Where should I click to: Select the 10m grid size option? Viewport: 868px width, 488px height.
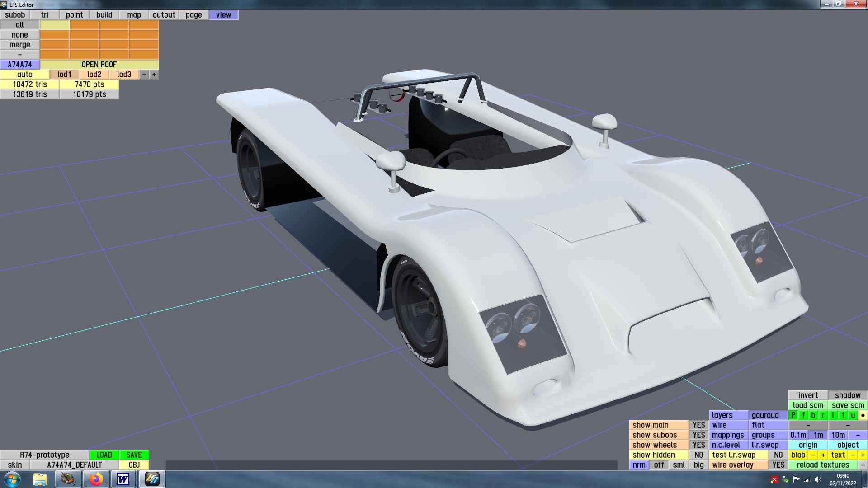tap(838, 435)
